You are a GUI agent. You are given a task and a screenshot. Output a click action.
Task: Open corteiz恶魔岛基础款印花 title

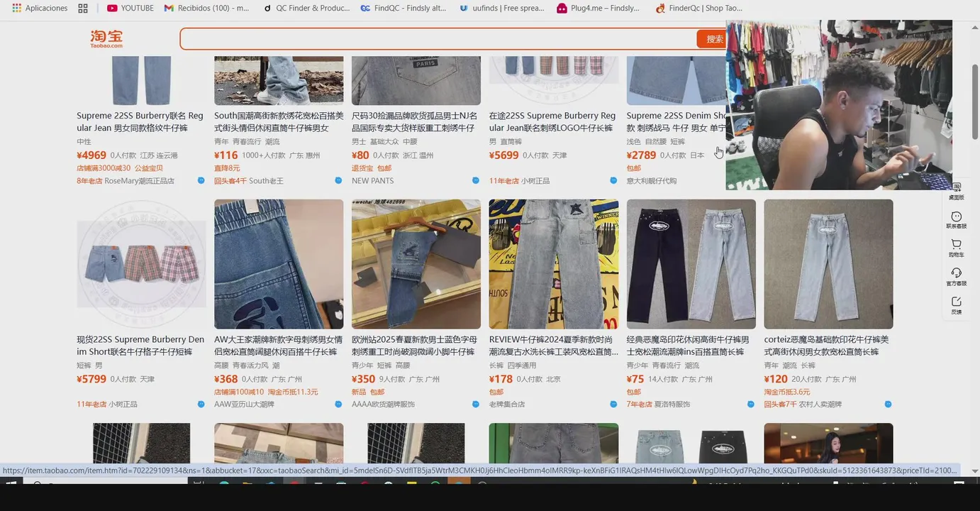pos(827,346)
